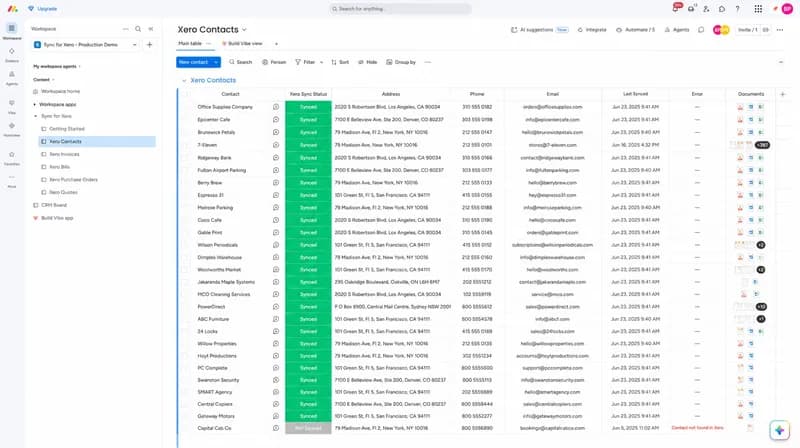Add new item to workspace with plus
Image resolution: width=800 pixels, height=448 pixels.
click(x=149, y=45)
